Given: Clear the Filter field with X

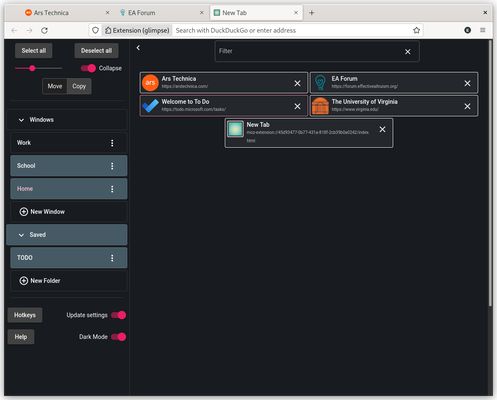Looking at the screenshot, I should tap(408, 52).
